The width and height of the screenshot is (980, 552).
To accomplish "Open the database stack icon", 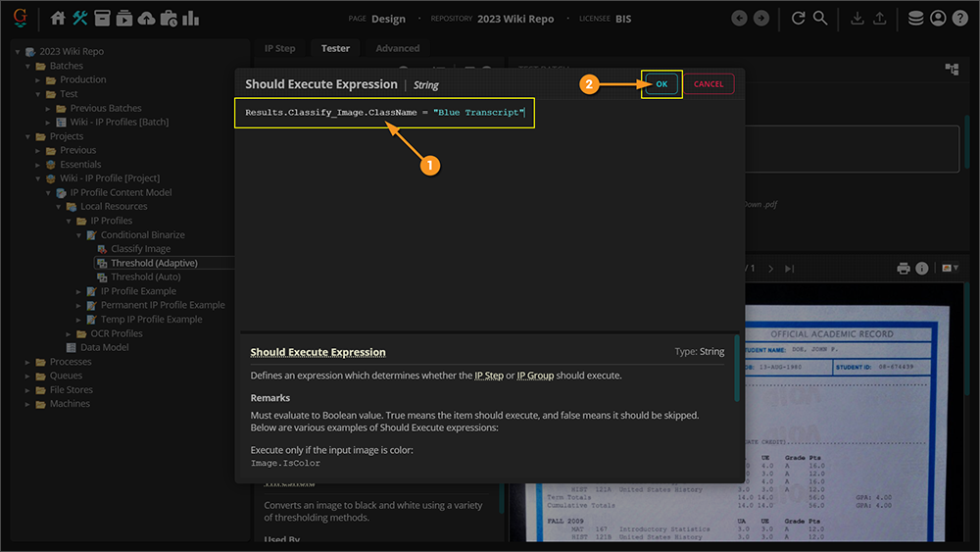I will click(915, 18).
